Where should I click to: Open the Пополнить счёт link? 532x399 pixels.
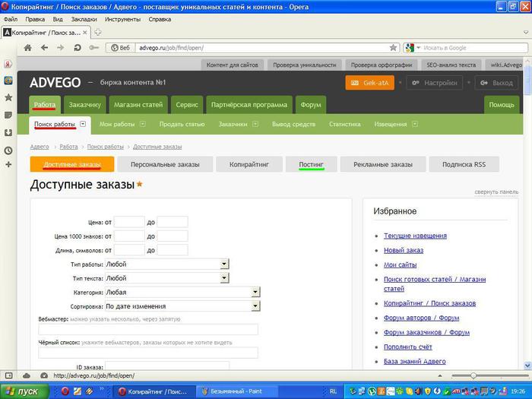408,347
